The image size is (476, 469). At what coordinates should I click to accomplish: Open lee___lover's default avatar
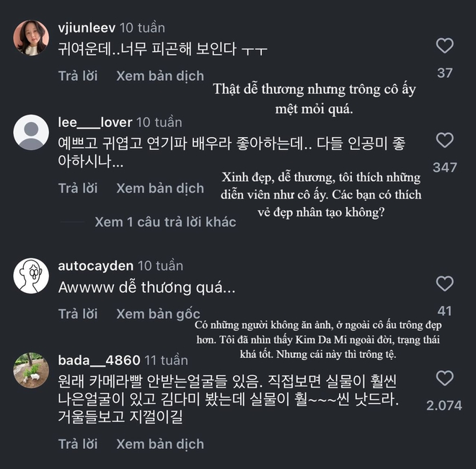click(32, 133)
